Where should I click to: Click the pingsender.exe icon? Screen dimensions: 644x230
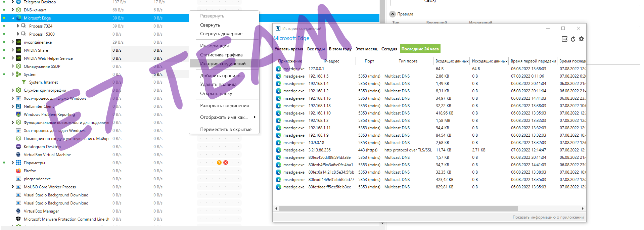click(18, 179)
